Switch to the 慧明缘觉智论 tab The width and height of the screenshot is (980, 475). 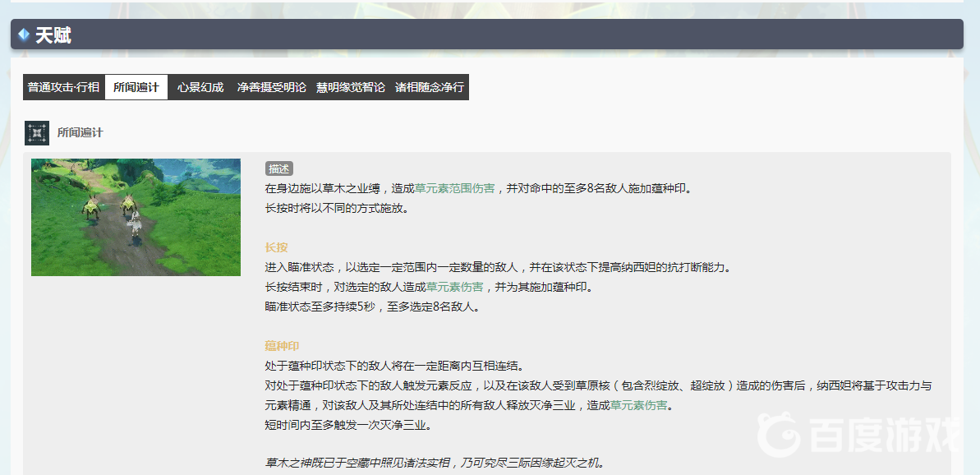coord(351,87)
